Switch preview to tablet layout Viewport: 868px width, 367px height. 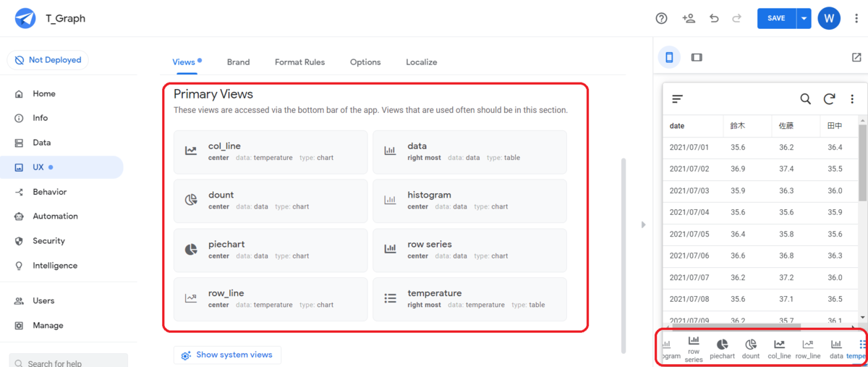pyautogui.click(x=697, y=57)
